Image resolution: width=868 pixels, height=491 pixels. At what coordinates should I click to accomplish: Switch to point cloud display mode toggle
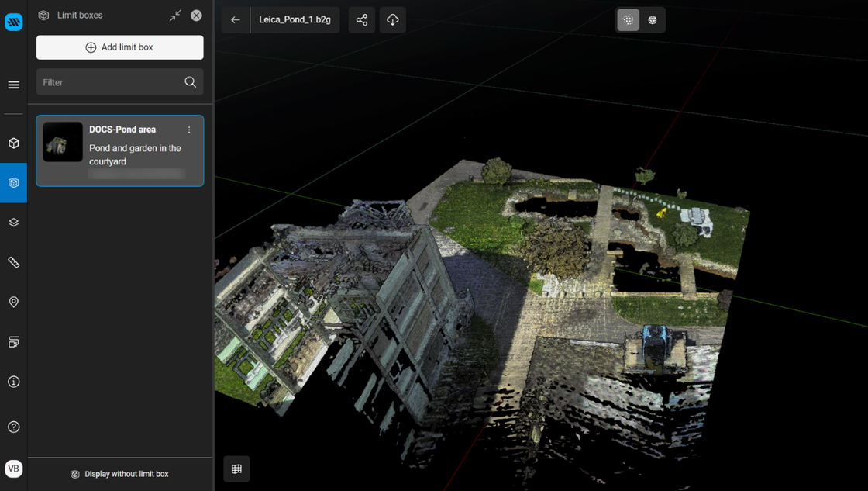[629, 20]
